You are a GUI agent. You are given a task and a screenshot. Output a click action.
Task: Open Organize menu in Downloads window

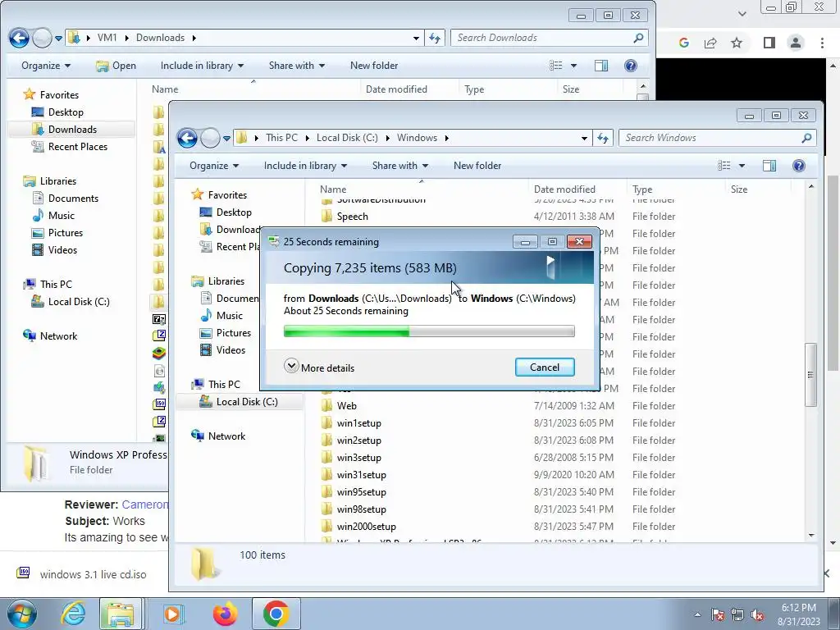(46, 66)
